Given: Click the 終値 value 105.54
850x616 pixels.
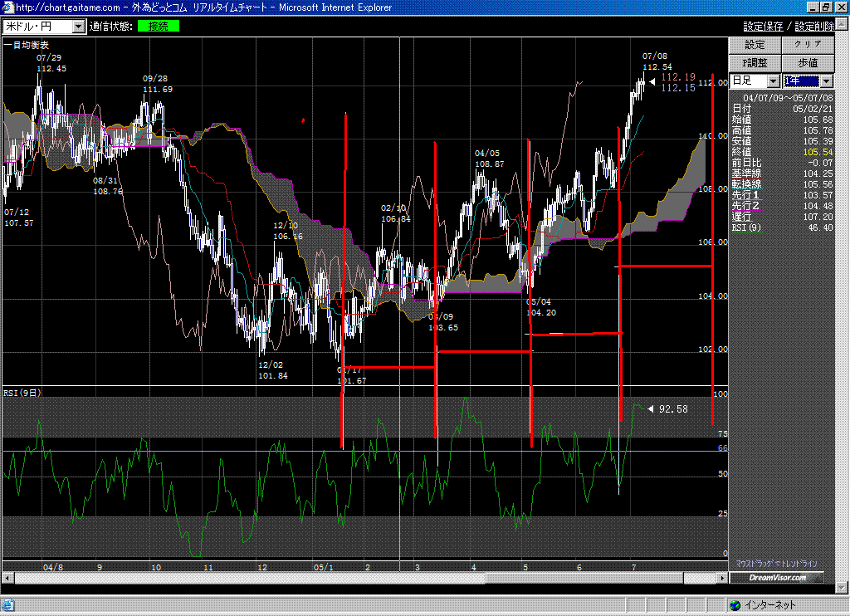Looking at the screenshot, I should (818, 152).
